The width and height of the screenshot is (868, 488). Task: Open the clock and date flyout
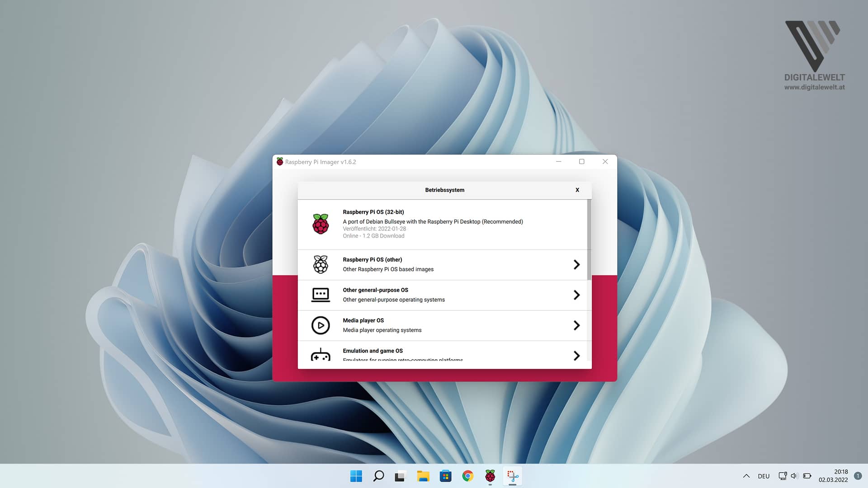pos(833,476)
